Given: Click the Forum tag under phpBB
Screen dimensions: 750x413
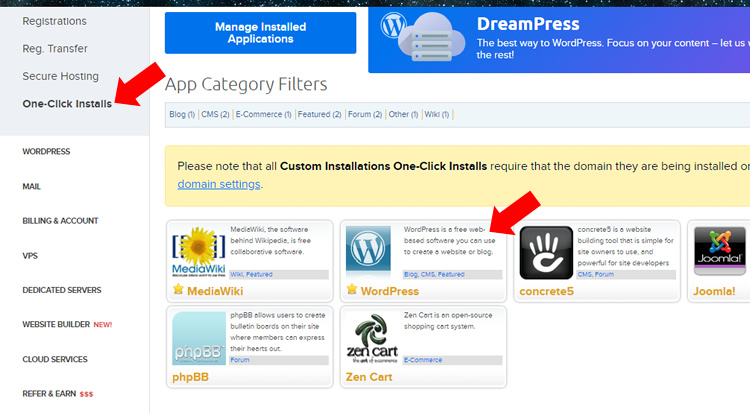Looking at the screenshot, I should 240,360.
